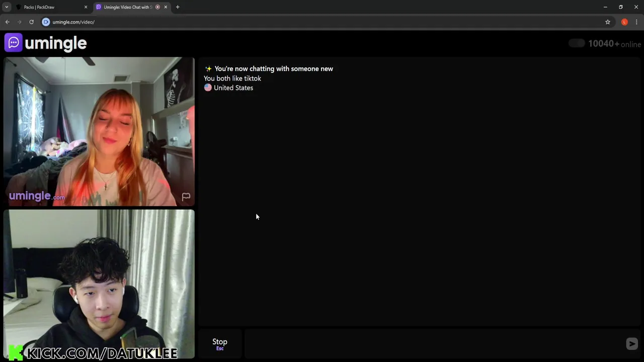Click your own webcam video feed
The width and height of the screenshot is (644, 362).
99,284
